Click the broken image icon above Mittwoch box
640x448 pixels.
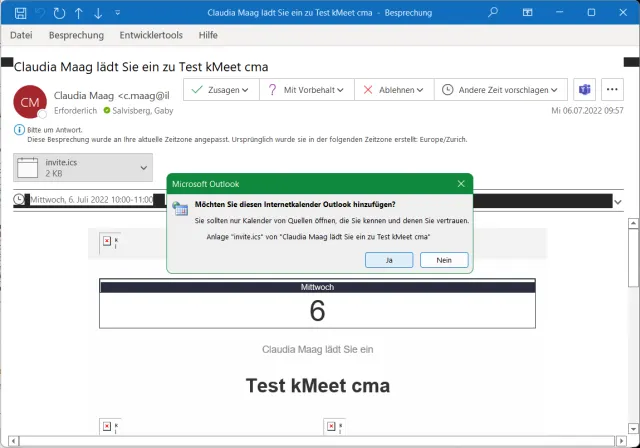point(107,241)
